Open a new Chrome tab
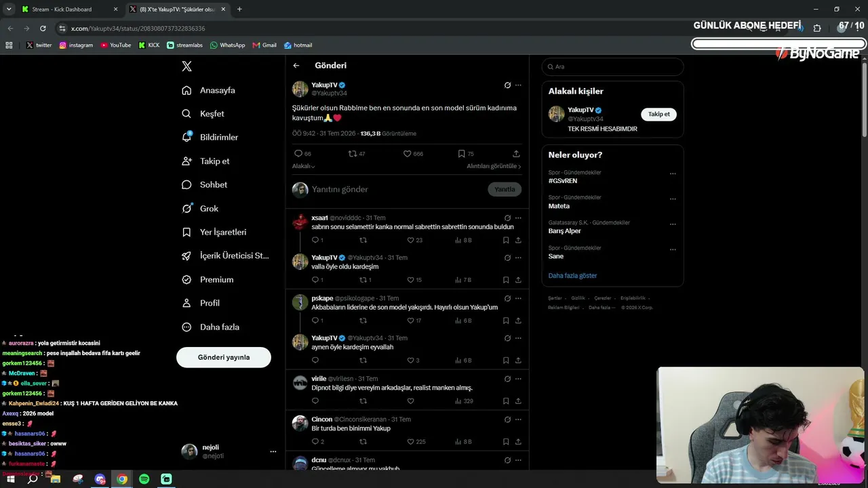The height and width of the screenshot is (488, 868). tap(239, 9)
